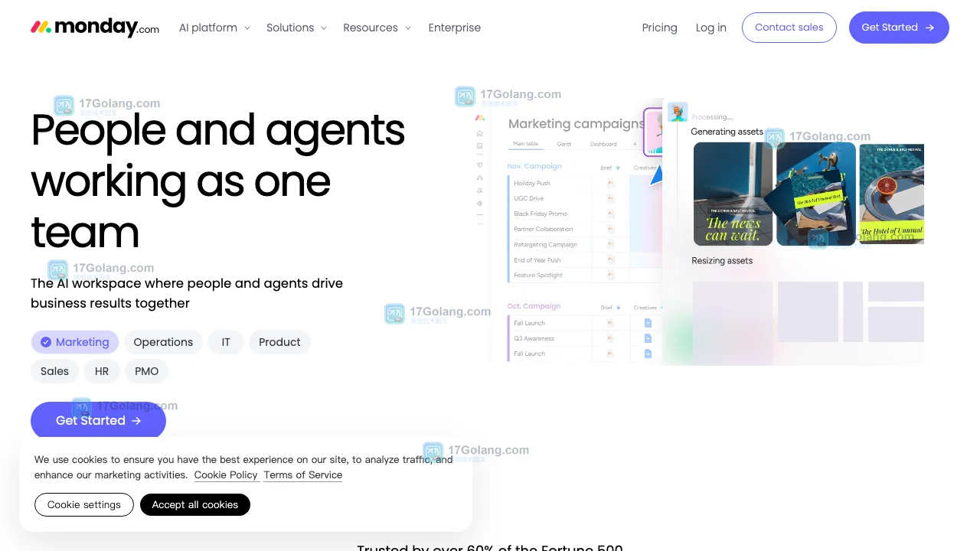Click the hero Get Started button below the role chips
Image resolution: width=980 pixels, height=551 pixels.
[98, 420]
